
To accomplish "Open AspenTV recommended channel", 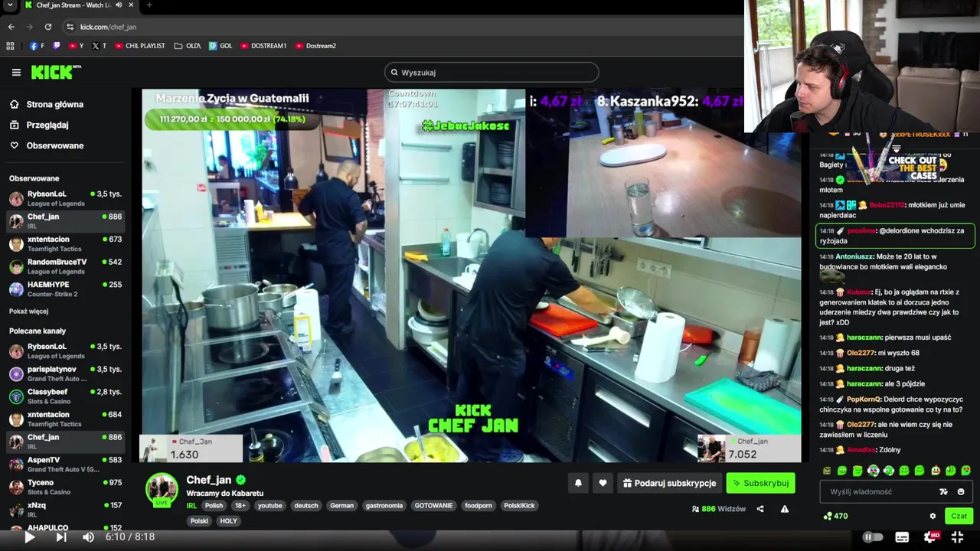I will (65, 465).
